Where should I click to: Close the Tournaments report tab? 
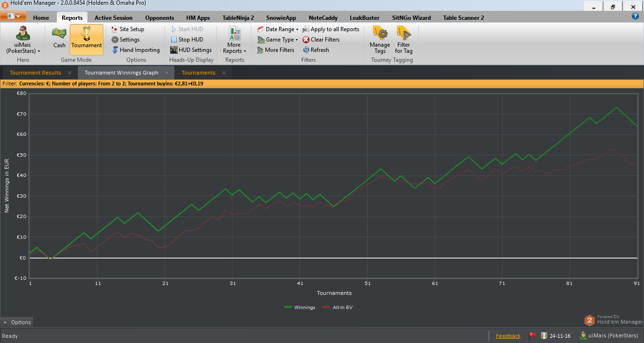click(224, 73)
